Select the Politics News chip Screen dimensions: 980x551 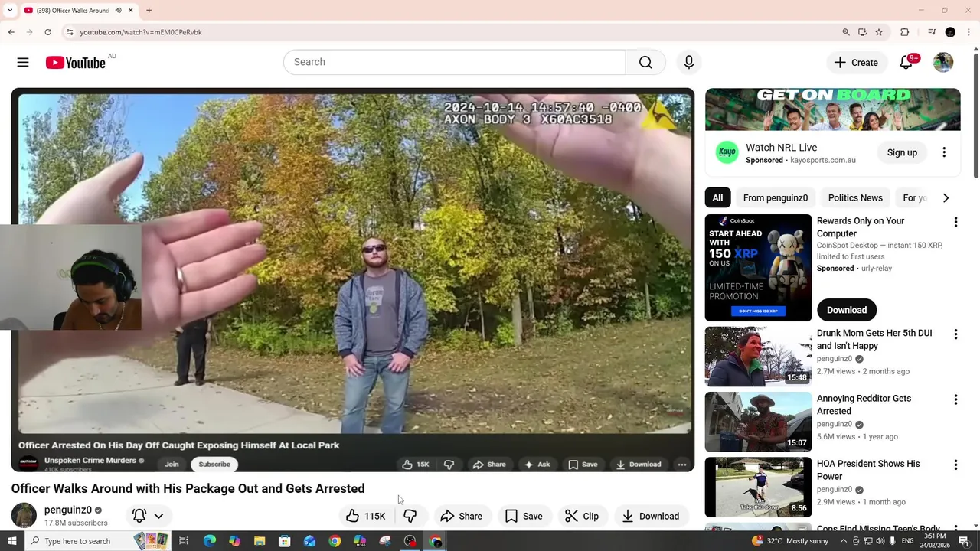point(855,197)
